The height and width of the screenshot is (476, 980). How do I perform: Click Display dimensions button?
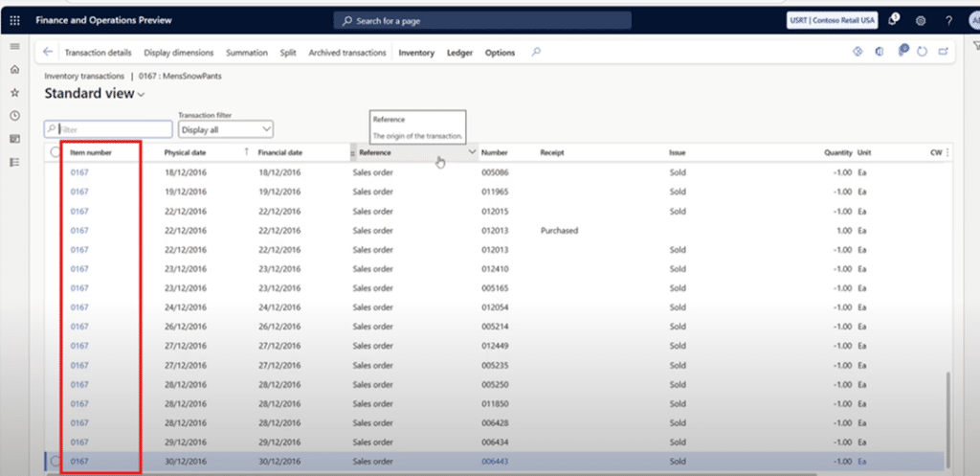(179, 54)
